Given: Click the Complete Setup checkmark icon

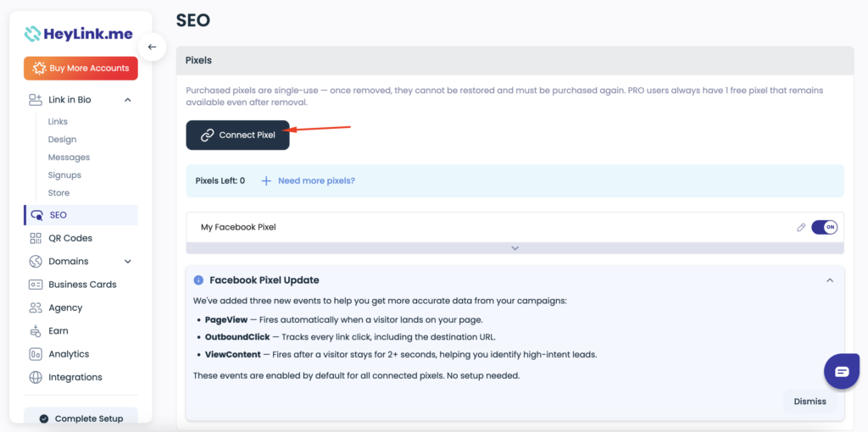Looking at the screenshot, I should 44,418.
